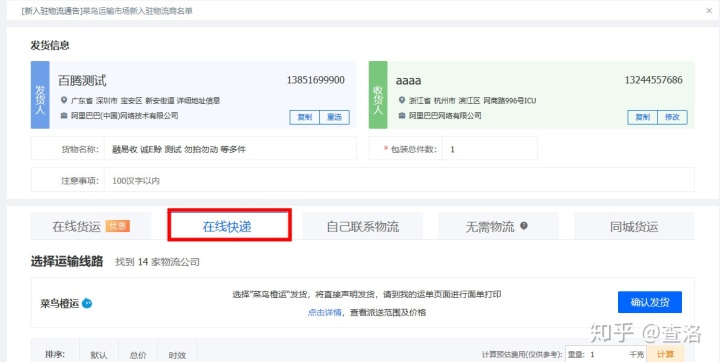The height and width of the screenshot is (362, 720).
Task: Open the 新入驻物流通告 announcement link
Action: [107, 11]
